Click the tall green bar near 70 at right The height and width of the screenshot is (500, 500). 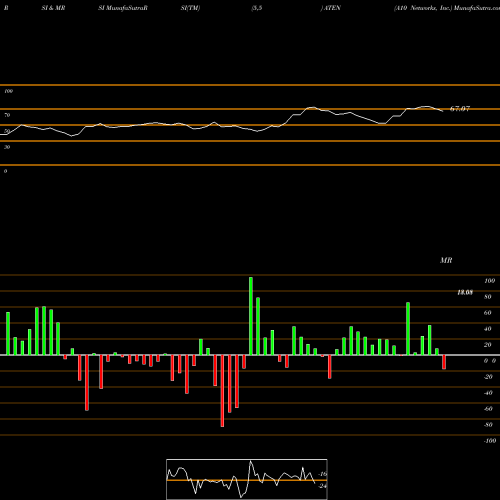(408, 329)
